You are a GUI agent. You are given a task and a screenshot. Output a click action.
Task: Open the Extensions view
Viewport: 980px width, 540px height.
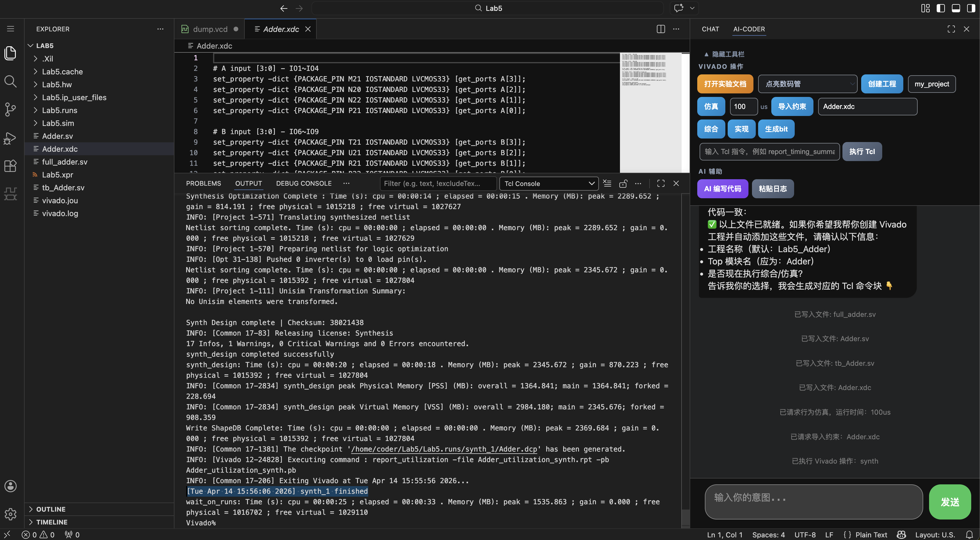pyautogui.click(x=10, y=165)
